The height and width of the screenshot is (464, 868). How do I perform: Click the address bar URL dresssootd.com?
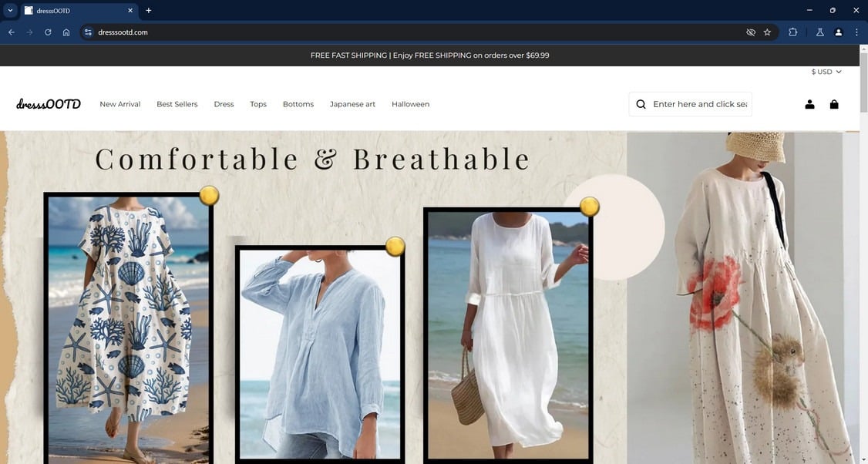(x=123, y=32)
